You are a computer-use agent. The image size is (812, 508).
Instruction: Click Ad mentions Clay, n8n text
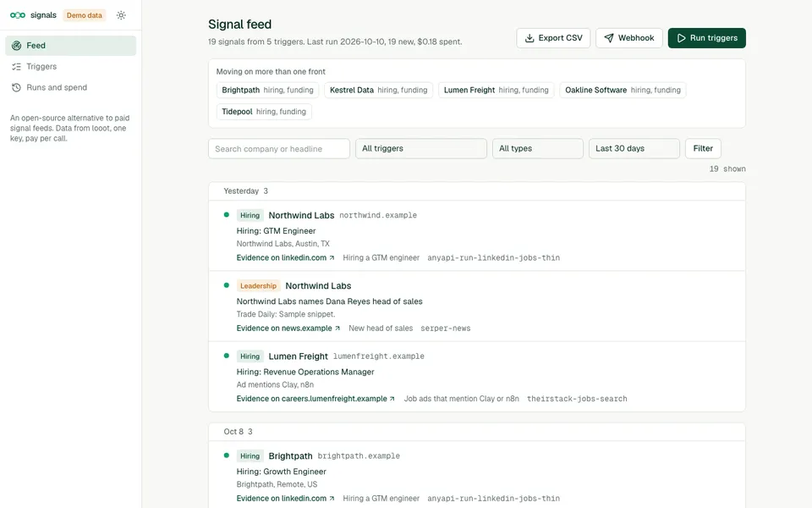pos(275,384)
